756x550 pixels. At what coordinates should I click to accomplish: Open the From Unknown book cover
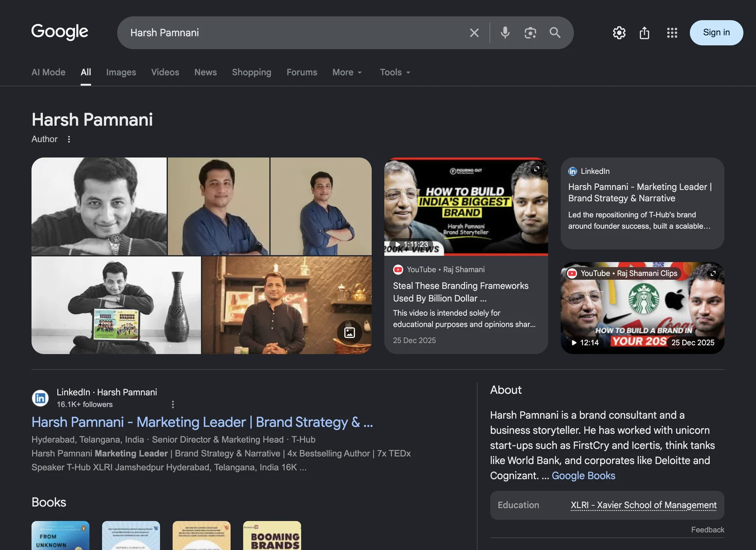pyautogui.click(x=60, y=535)
